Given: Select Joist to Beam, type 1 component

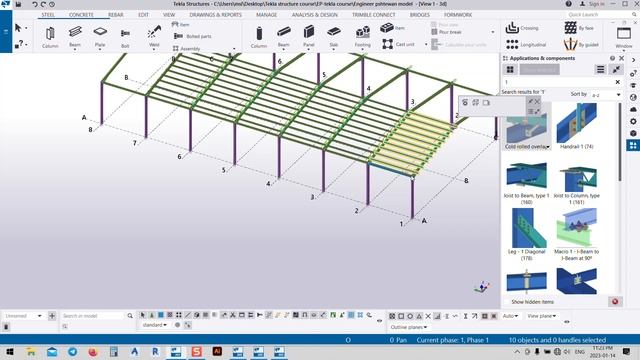Looking at the screenshot, I should [x=527, y=184].
